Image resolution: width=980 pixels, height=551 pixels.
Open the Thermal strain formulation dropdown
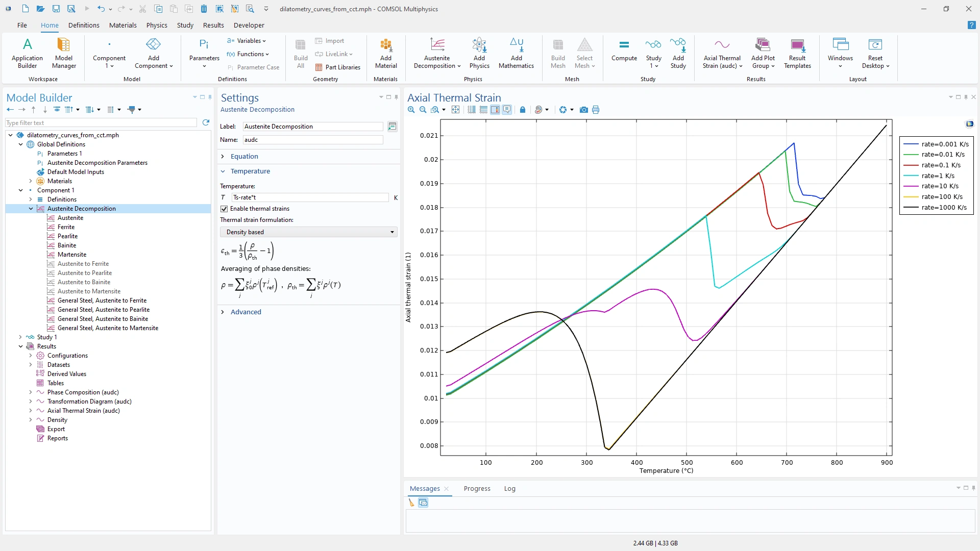coord(308,232)
